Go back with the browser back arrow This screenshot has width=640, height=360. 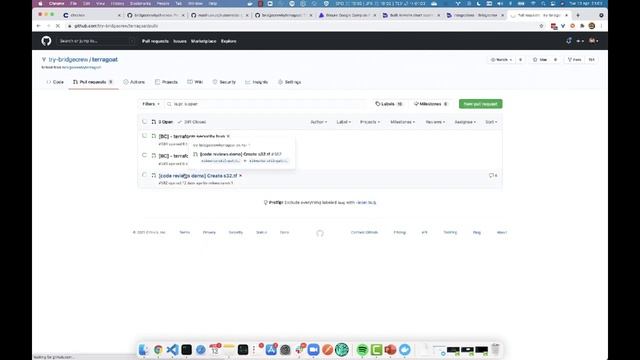tap(38, 26)
